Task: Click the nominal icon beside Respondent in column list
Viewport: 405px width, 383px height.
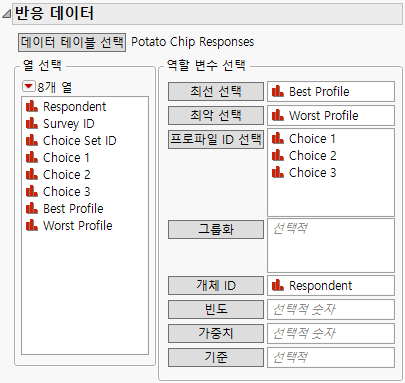Action: [x=32, y=106]
